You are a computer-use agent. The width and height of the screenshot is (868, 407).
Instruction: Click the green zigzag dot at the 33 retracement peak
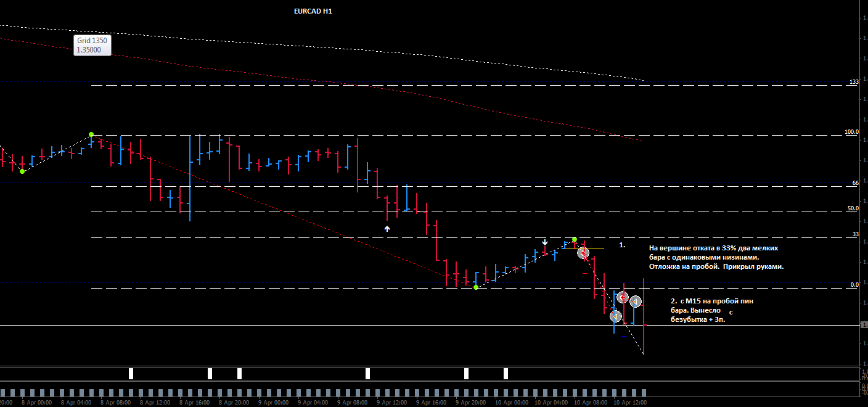click(574, 239)
